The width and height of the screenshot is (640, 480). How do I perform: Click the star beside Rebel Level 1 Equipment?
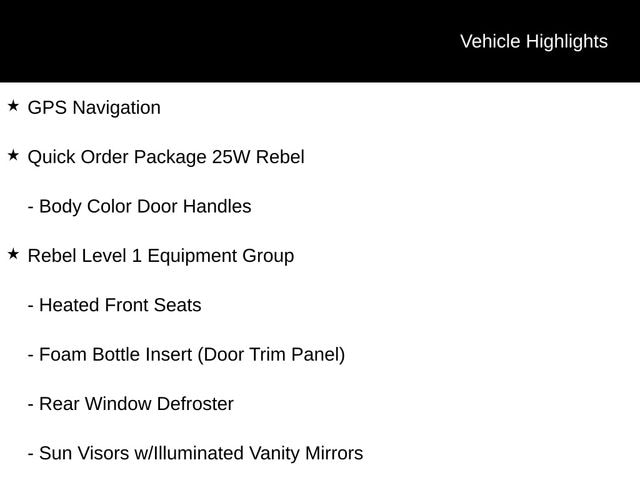tap(13, 254)
